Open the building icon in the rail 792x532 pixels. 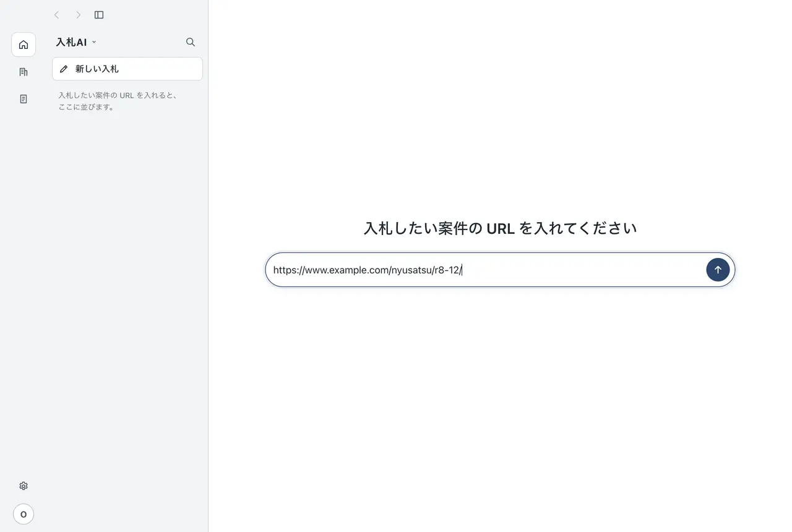[x=24, y=72]
